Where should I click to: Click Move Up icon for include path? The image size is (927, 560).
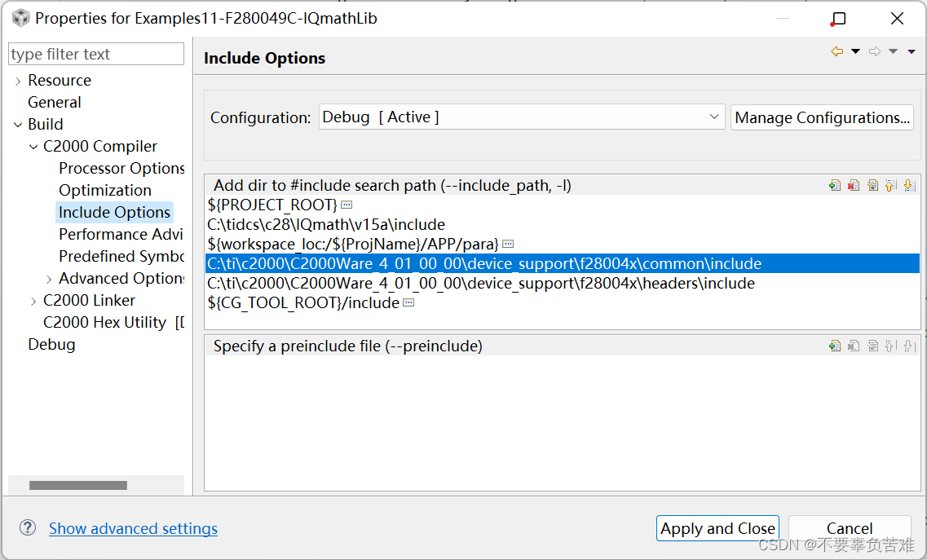point(891,186)
